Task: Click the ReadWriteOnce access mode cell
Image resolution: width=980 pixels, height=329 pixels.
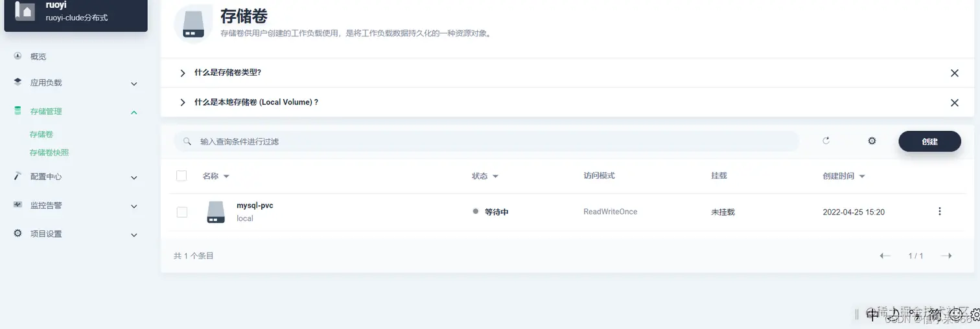Action: [x=610, y=212]
